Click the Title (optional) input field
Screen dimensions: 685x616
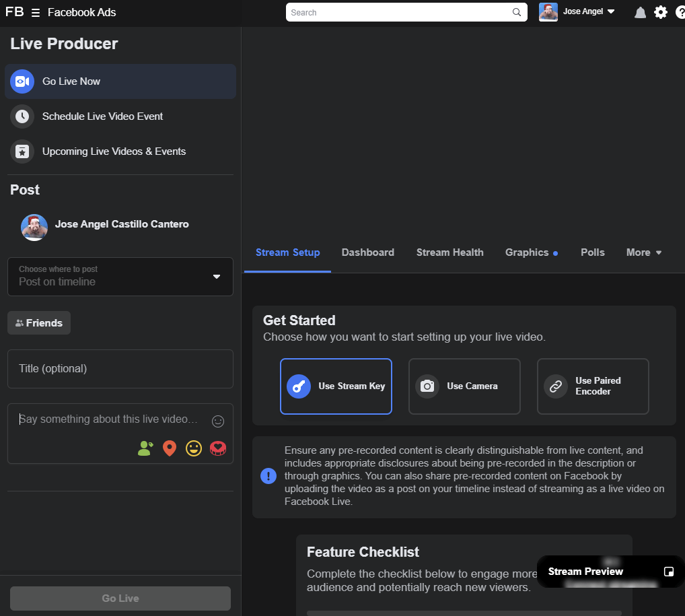click(120, 369)
